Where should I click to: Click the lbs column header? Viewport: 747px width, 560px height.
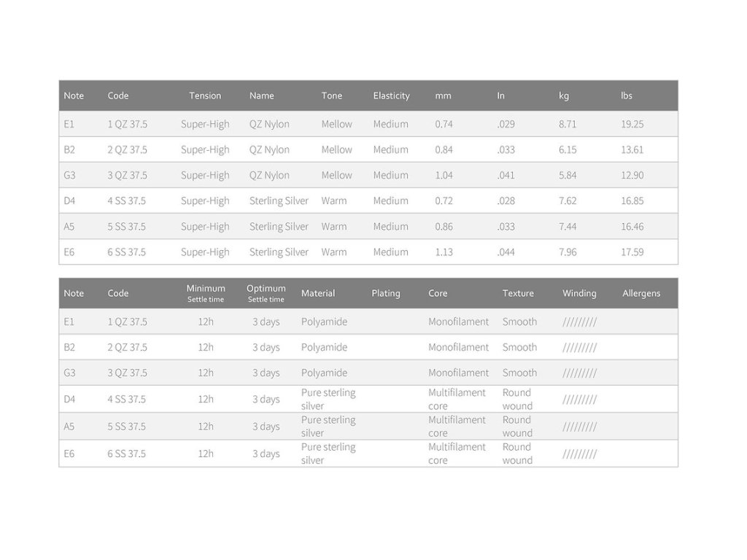627,96
